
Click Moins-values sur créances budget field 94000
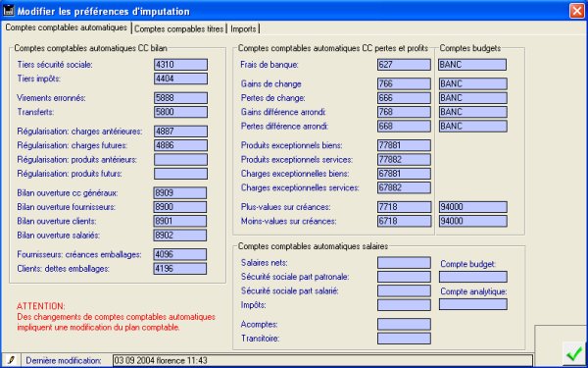[x=473, y=221]
